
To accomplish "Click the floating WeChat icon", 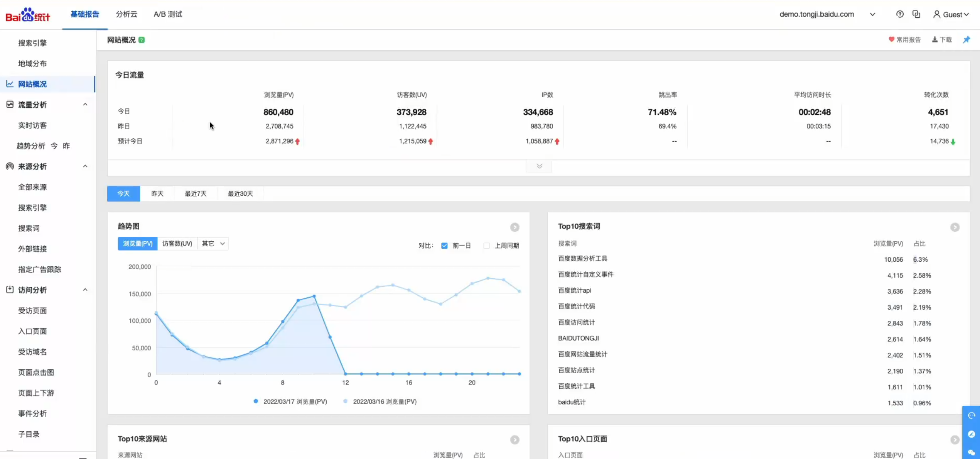I will pyautogui.click(x=971, y=452).
